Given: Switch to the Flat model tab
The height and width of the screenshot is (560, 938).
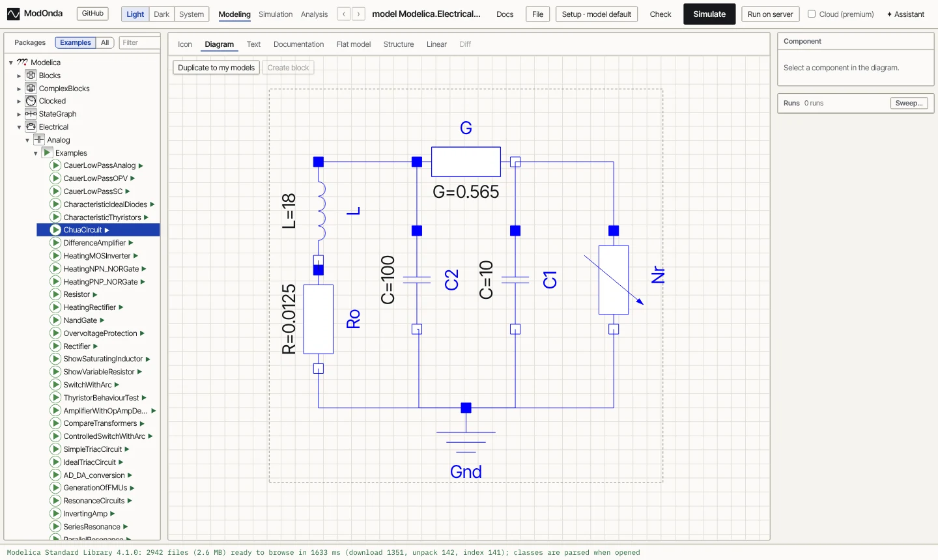Looking at the screenshot, I should point(354,44).
